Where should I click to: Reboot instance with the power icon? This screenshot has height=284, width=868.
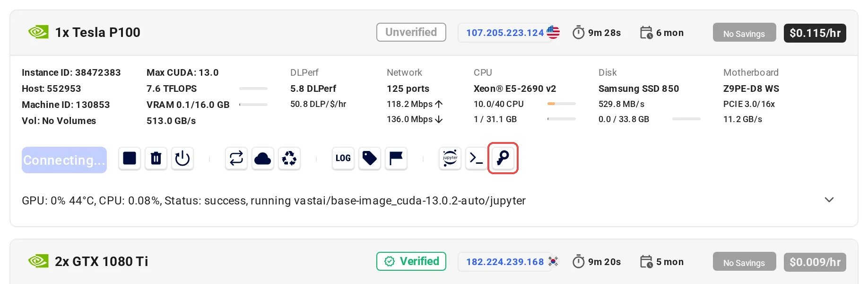[x=182, y=158]
